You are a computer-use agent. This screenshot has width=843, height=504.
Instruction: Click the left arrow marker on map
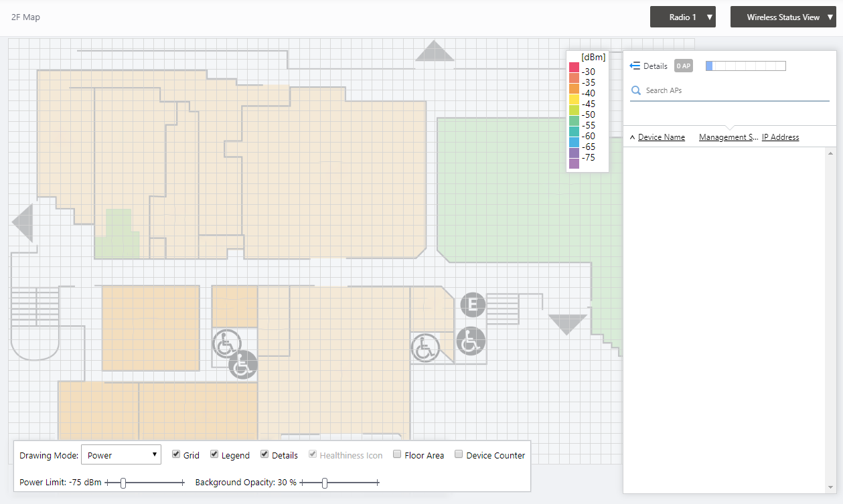pos(23,223)
